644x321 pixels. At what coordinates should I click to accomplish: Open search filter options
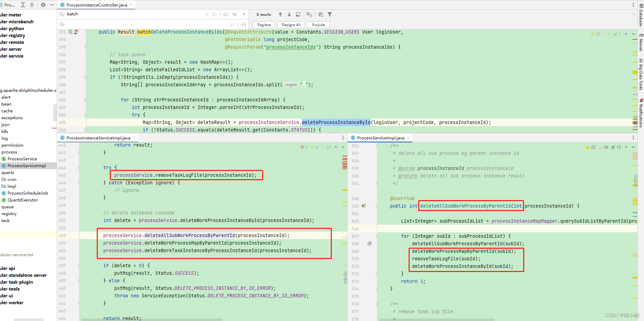pyautogui.click(x=330, y=14)
